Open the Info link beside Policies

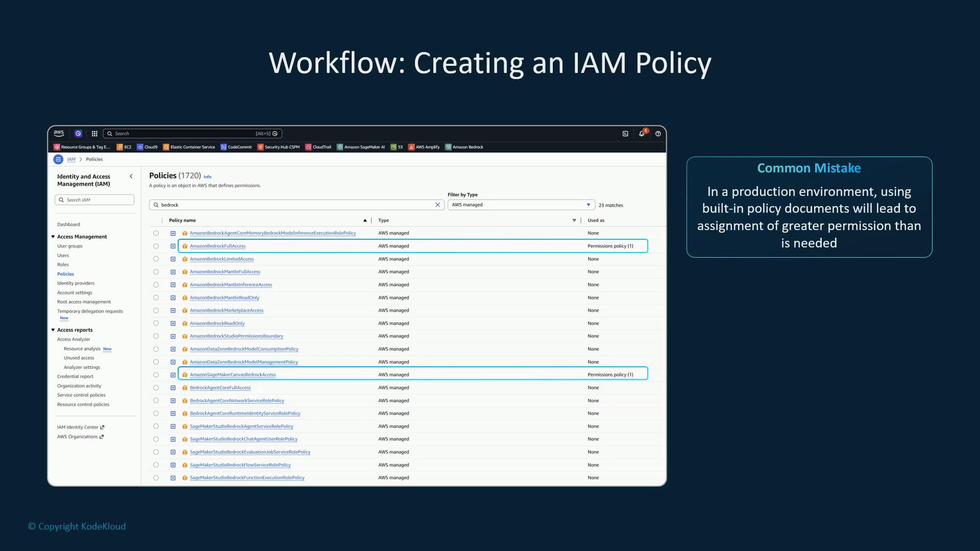tap(207, 177)
